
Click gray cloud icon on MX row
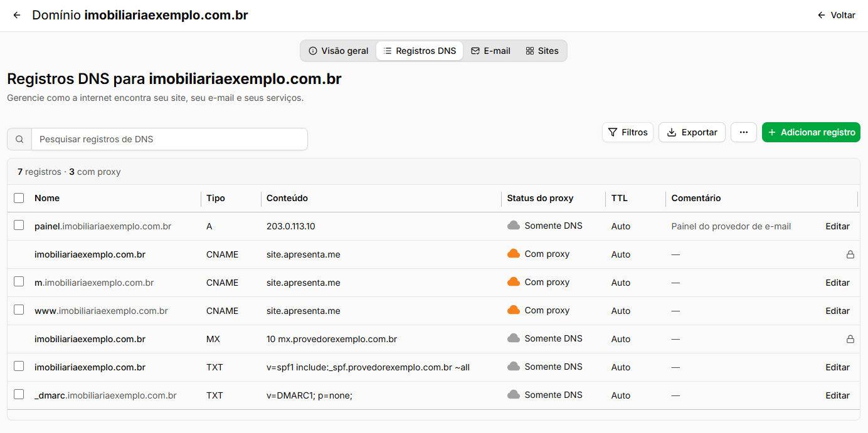click(x=514, y=338)
